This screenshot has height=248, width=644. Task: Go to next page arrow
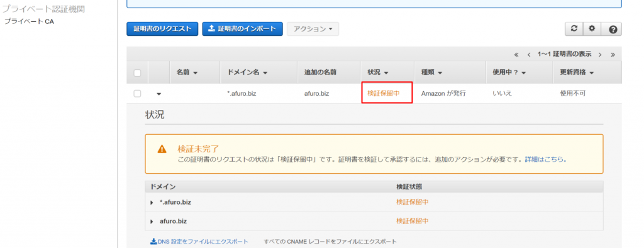[600, 54]
